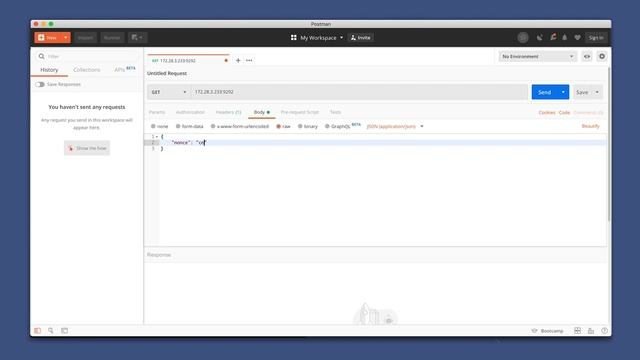This screenshot has width=640, height=360.
Task: Invite people to the workspace
Action: click(x=361, y=38)
